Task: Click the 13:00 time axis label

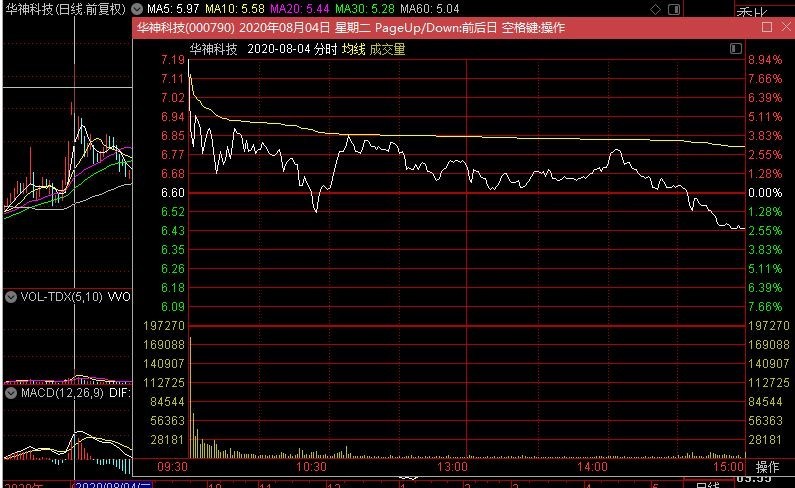Action: pos(452,467)
